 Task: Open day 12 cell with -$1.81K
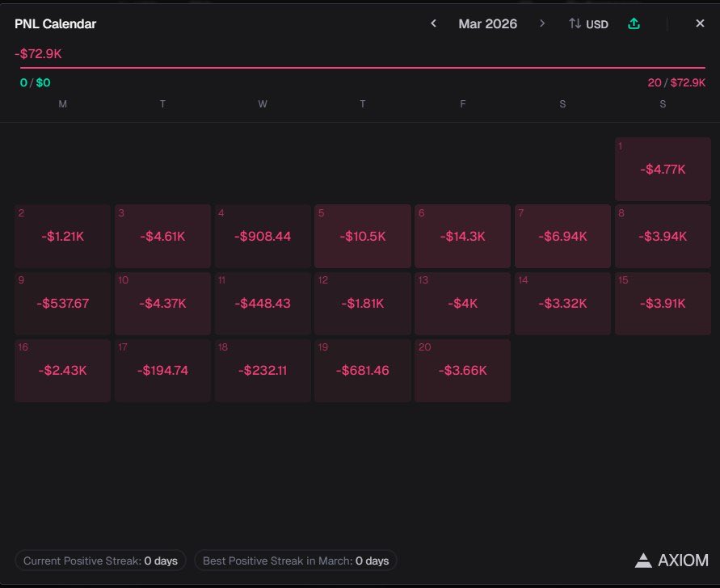(x=363, y=303)
